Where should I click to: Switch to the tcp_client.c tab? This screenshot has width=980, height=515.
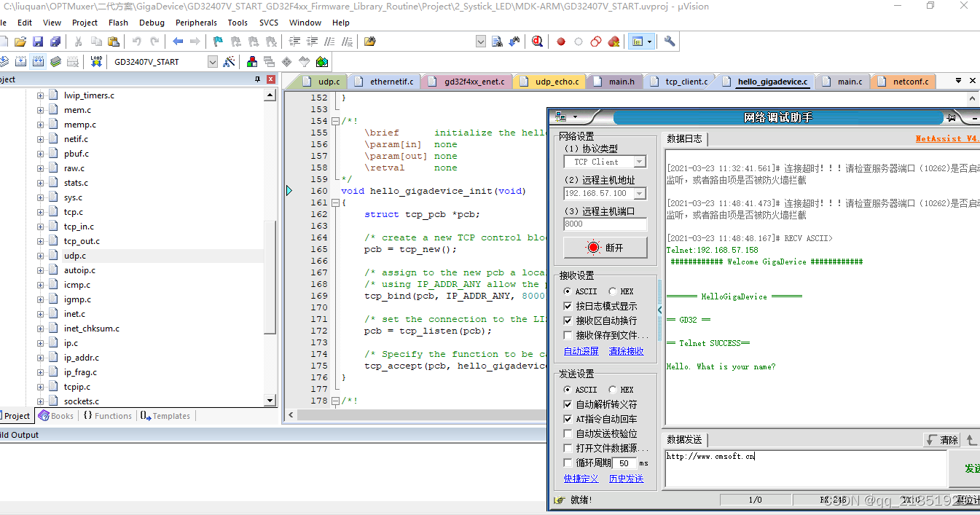pyautogui.click(x=686, y=82)
